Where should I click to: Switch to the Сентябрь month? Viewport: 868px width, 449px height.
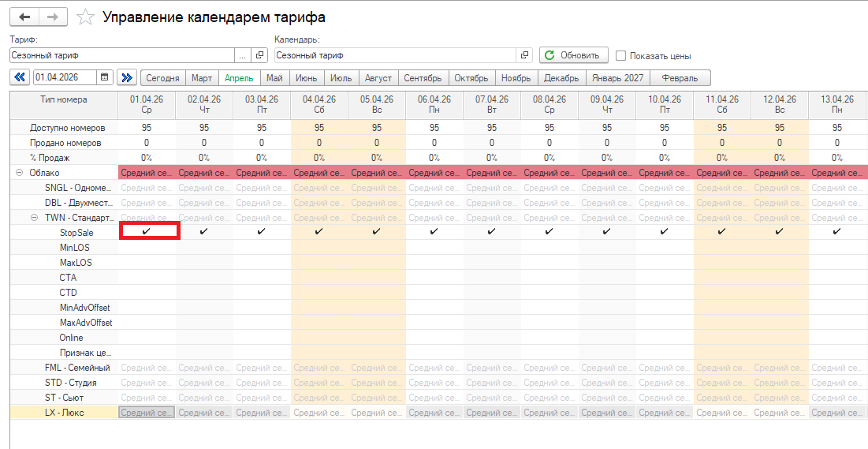click(423, 78)
